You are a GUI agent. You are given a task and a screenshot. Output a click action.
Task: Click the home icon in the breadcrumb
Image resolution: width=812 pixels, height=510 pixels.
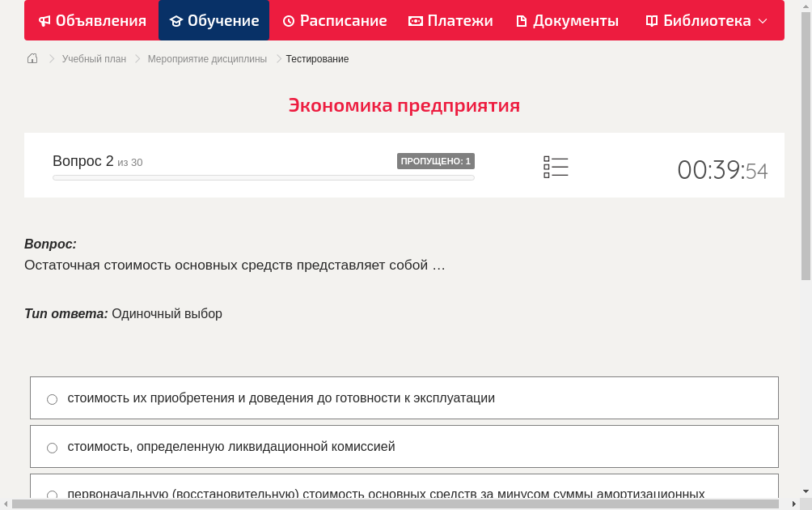32,58
